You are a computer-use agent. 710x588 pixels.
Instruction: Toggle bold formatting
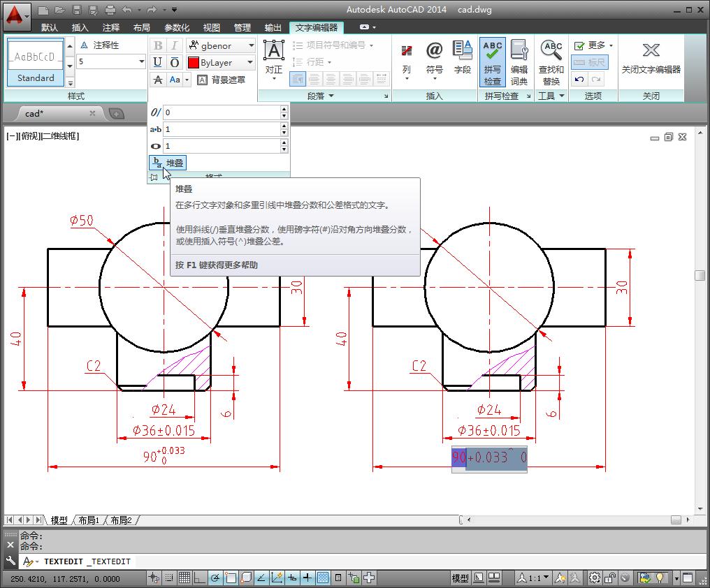157,45
